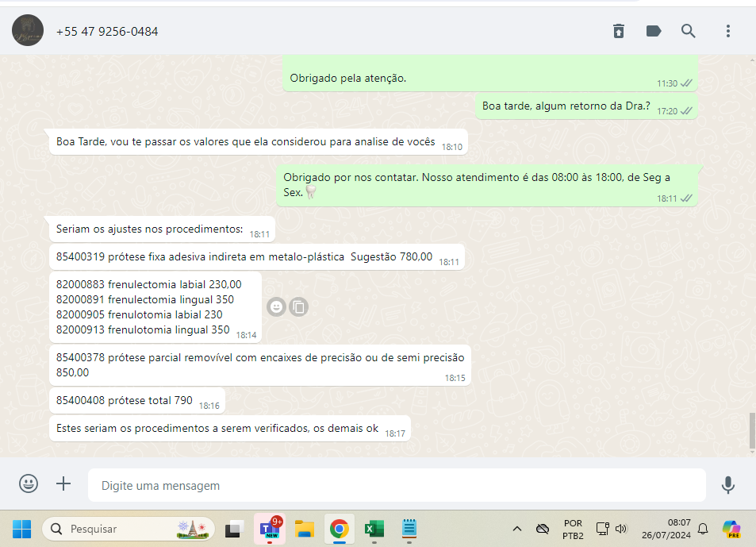Copy the frenulectomia price list message
The width and height of the screenshot is (756, 547).
(298, 306)
